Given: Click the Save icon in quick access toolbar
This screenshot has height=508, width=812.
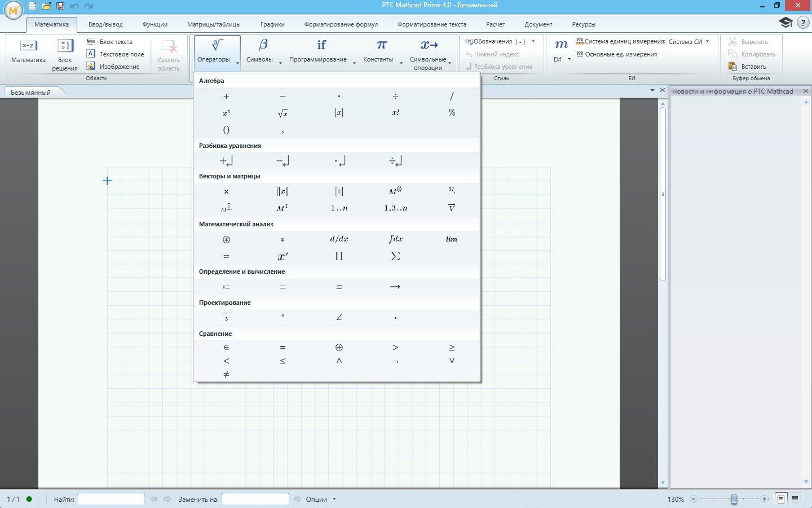Looking at the screenshot, I should click(x=60, y=6).
